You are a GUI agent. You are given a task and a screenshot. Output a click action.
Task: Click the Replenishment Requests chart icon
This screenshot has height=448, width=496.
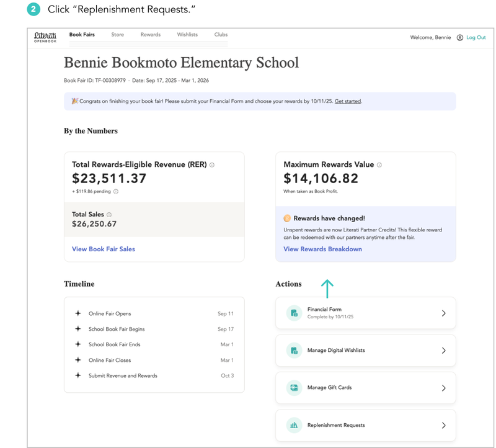pos(294,425)
